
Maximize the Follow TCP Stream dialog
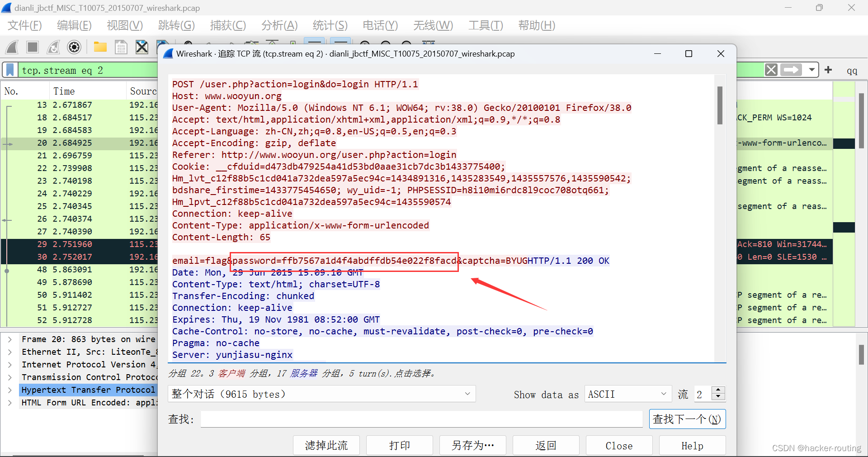point(689,54)
